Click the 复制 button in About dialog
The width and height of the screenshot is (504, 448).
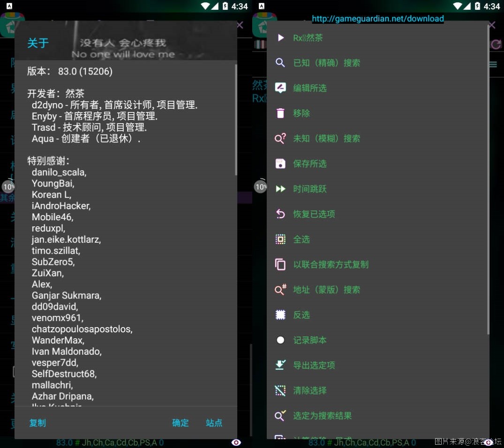tap(38, 423)
